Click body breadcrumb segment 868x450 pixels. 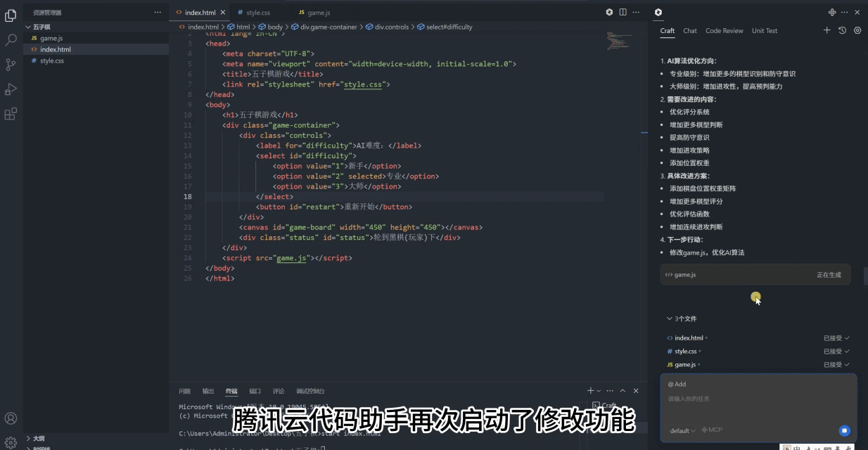pyautogui.click(x=274, y=27)
